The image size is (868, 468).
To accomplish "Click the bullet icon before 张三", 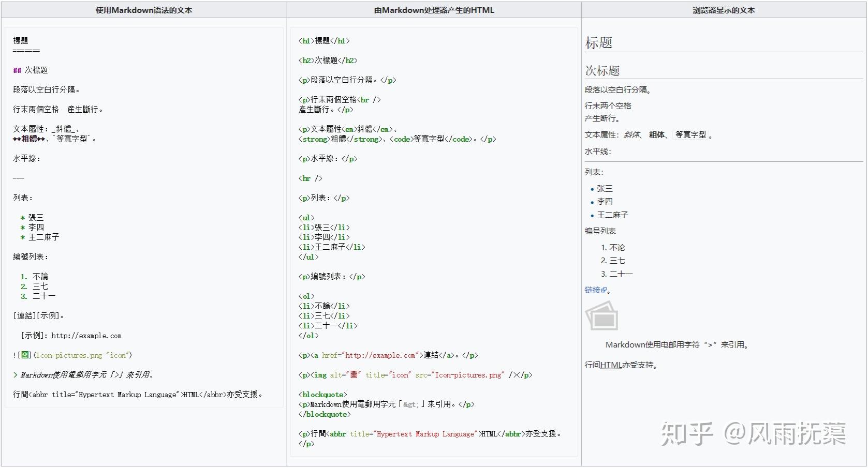I will pyautogui.click(x=593, y=189).
